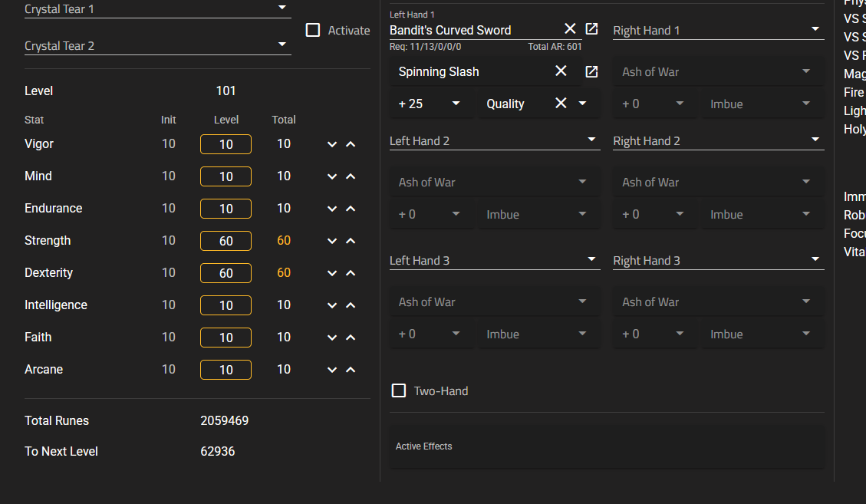Open Right Hand 2 Ash of War dropdown

coord(718,183)
